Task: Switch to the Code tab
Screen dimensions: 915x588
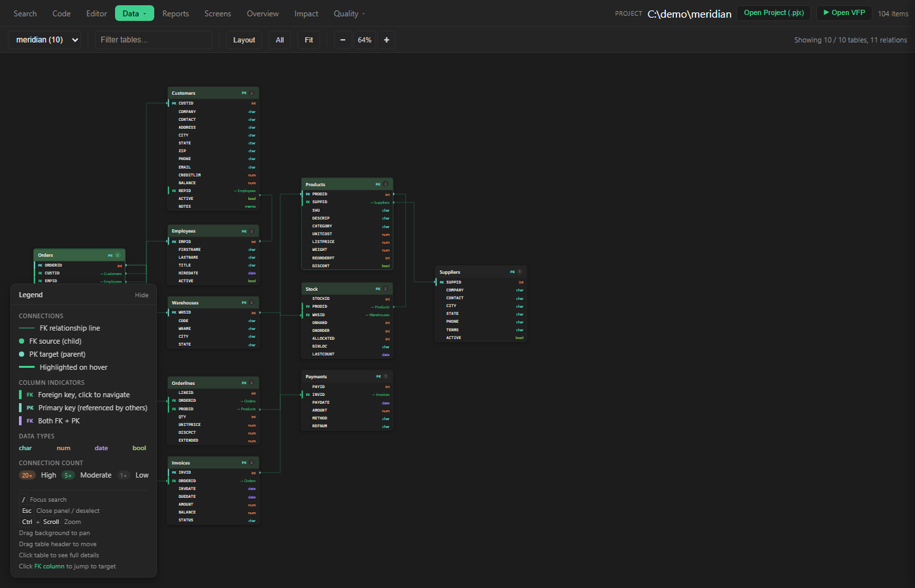Action: (x=61, y=14)
